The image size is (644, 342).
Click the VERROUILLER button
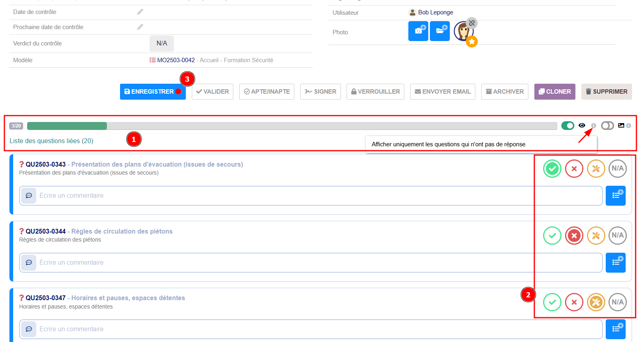click(x=375, y=92)
